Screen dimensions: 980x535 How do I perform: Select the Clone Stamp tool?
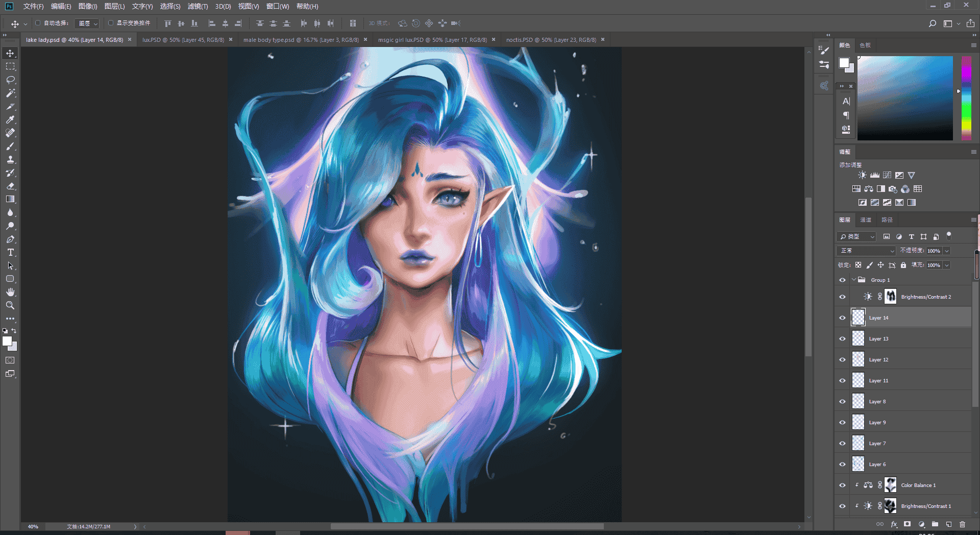10,159
